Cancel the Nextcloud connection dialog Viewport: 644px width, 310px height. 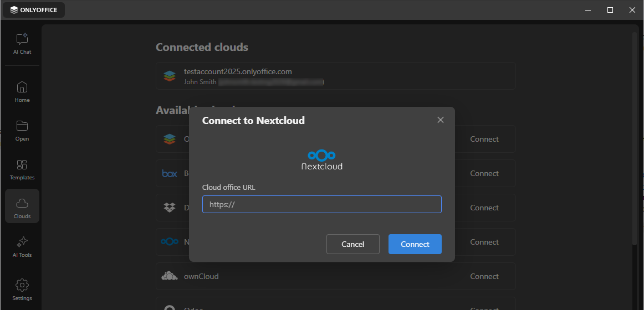point(353,244)
